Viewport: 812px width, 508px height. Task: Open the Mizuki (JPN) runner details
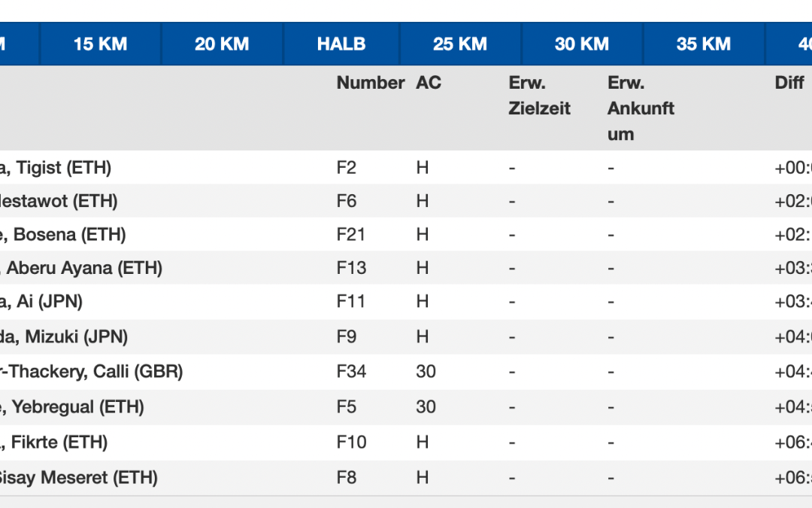point(64,337)
